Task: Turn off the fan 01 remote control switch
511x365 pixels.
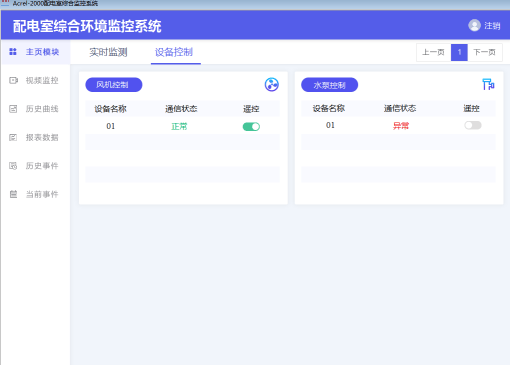Action: [x=251, y=127]
